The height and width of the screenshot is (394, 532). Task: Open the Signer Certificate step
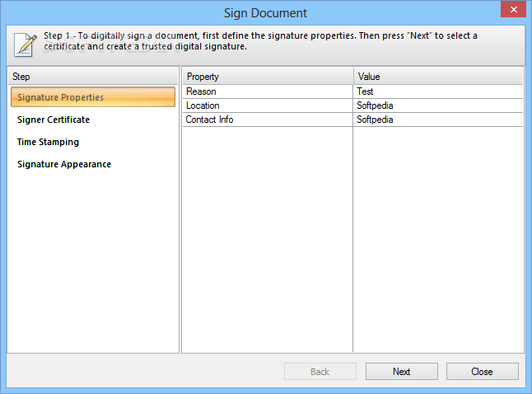click(54, 120)
